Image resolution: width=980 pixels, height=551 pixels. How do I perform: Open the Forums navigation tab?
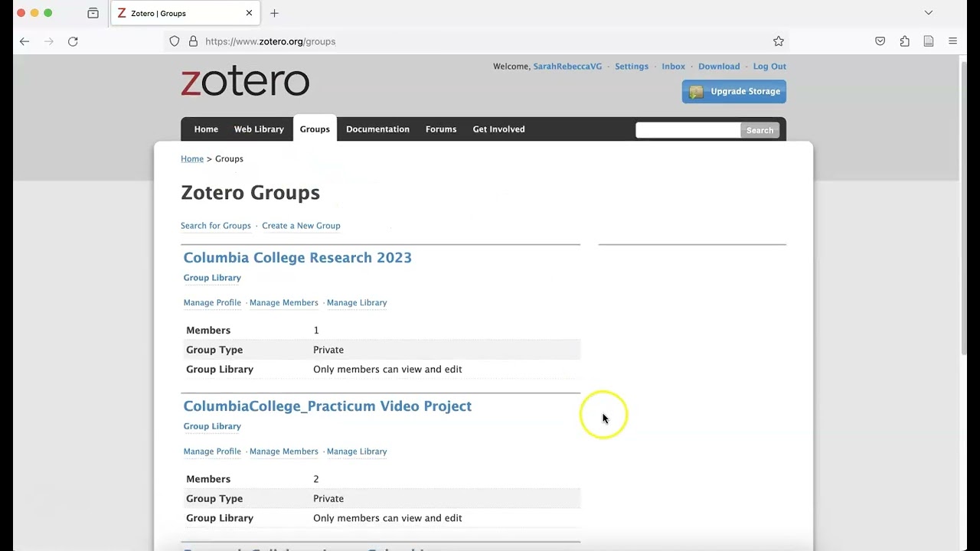pos(441,129)
